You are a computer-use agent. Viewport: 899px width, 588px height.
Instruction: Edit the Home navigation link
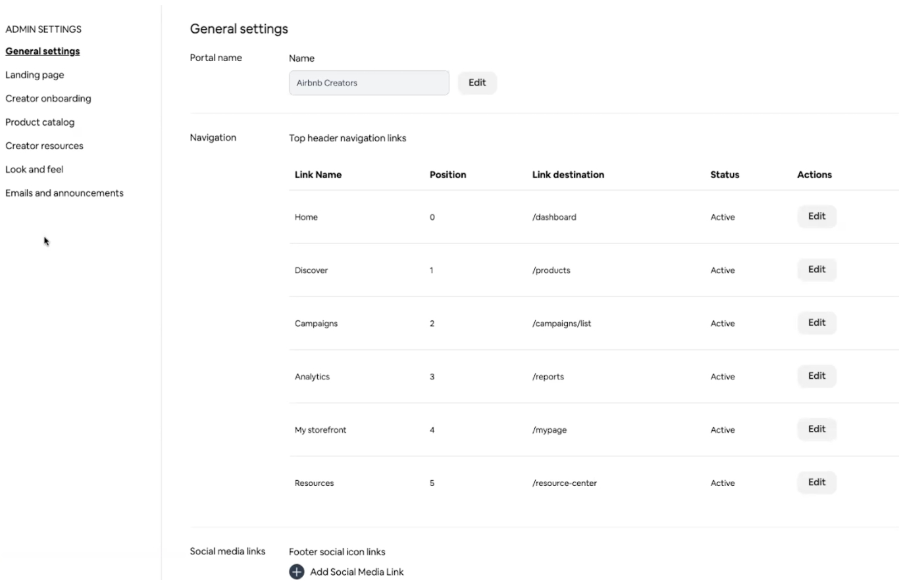point(816,216)
